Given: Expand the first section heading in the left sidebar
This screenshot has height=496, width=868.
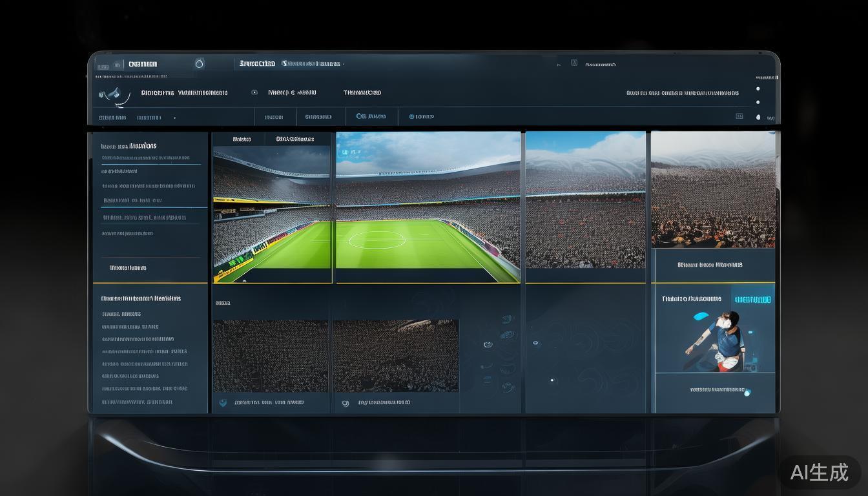Looking at the screenshot, I should point(129,146).
